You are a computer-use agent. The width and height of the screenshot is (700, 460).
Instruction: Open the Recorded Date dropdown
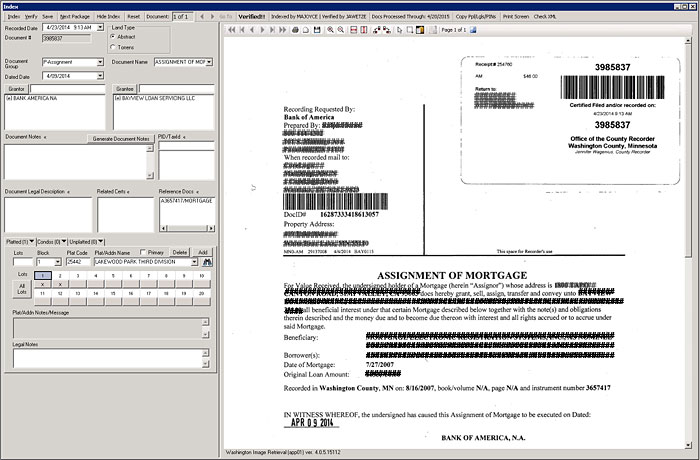click(x=100, y=27)
